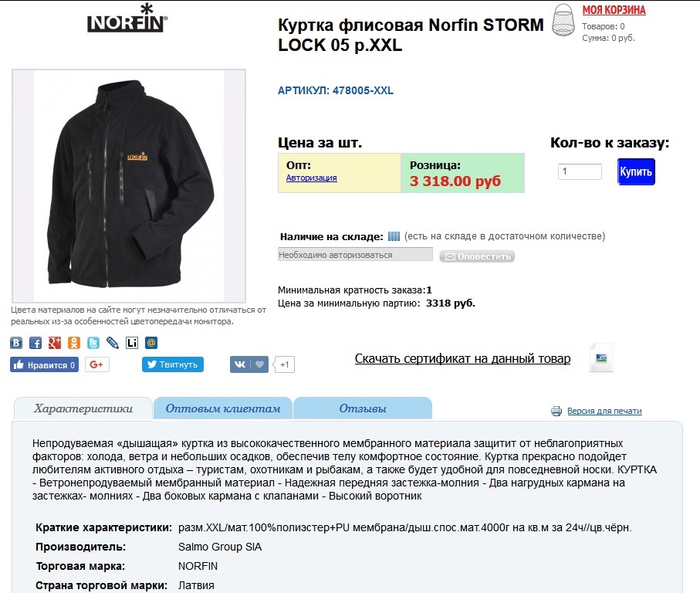Share via the VKontakte icon
700x593 pixels.
pyautogui.click(x=16, y=343)
